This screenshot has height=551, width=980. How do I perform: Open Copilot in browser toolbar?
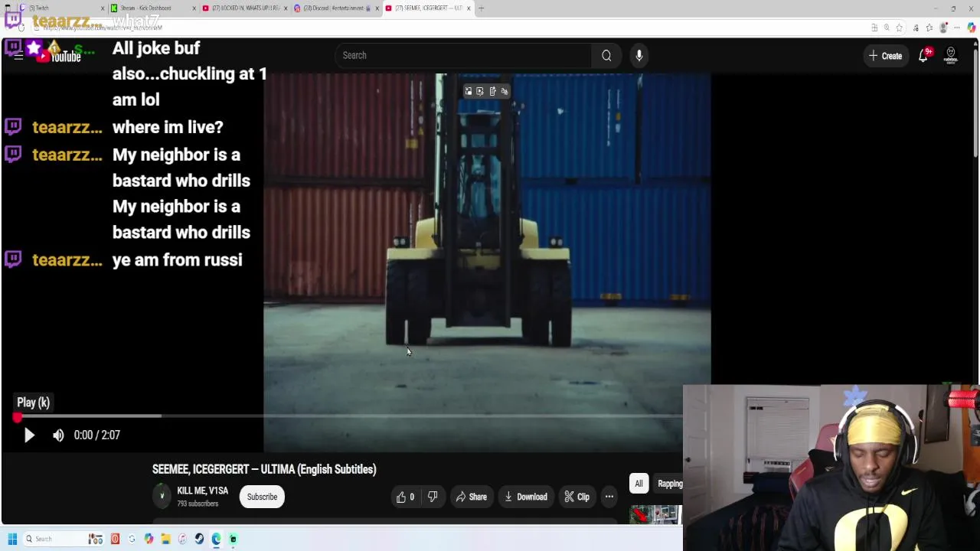(x=972, y=28)
